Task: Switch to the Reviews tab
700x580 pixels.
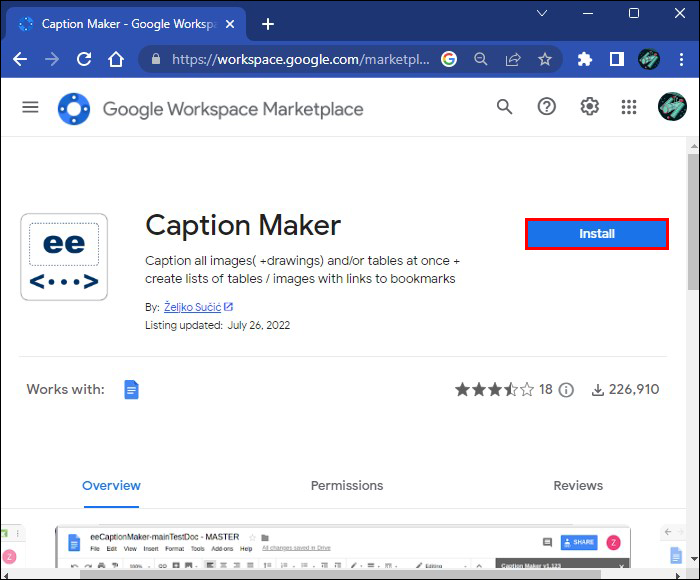Action: point(578,485)
